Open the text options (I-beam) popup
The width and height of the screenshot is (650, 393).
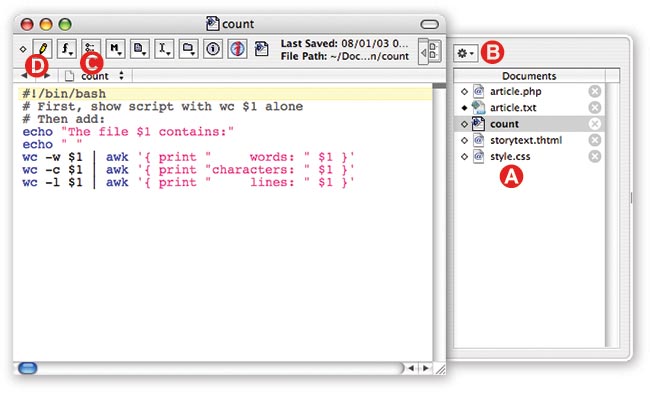[164, 49]
